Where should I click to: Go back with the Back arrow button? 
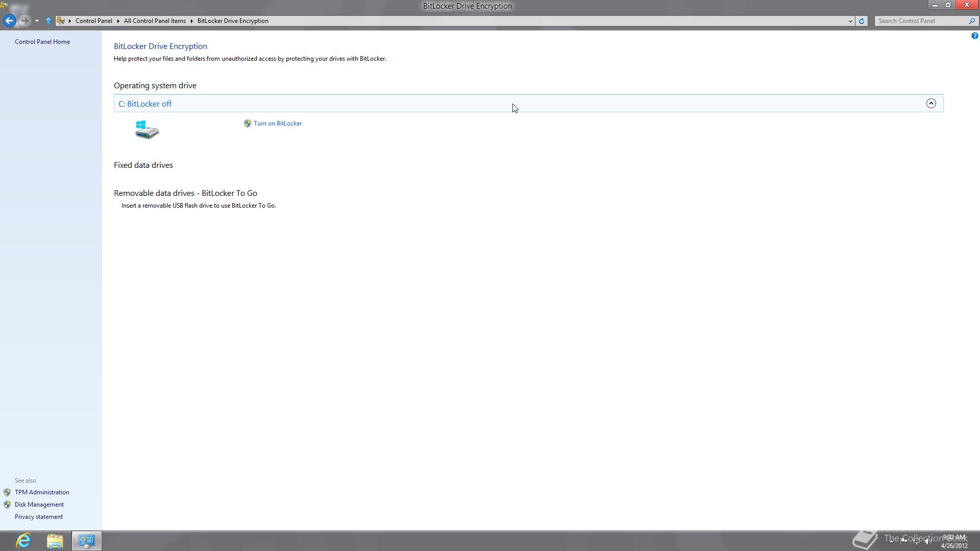click(x=9, y=21)
